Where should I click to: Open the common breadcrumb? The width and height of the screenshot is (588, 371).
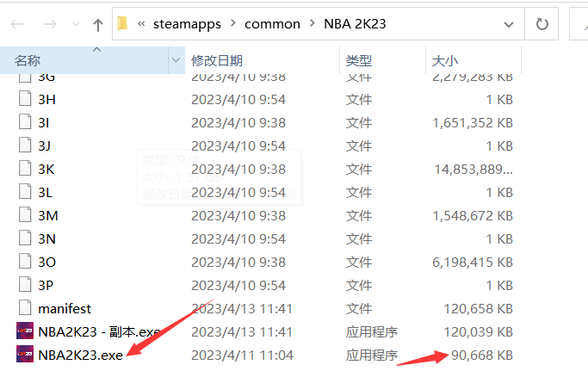click(x=272, y=24)
